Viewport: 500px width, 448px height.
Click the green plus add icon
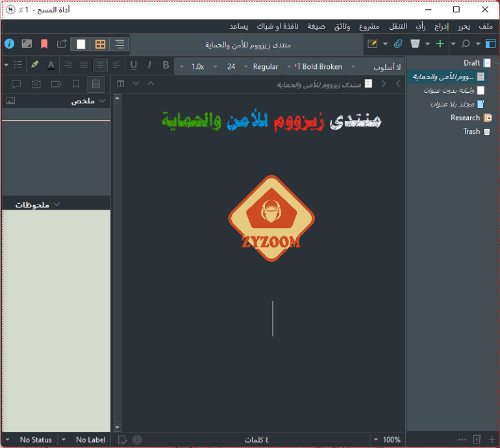pyautogui.click(x=440, y=44)
